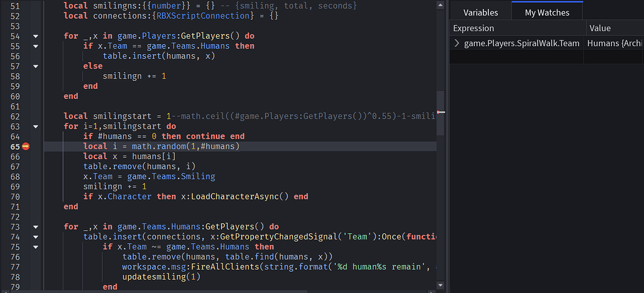The image size is (644, 293).
Task: Click 'smilingn += 1' on line 58
Action: (134, 77)
